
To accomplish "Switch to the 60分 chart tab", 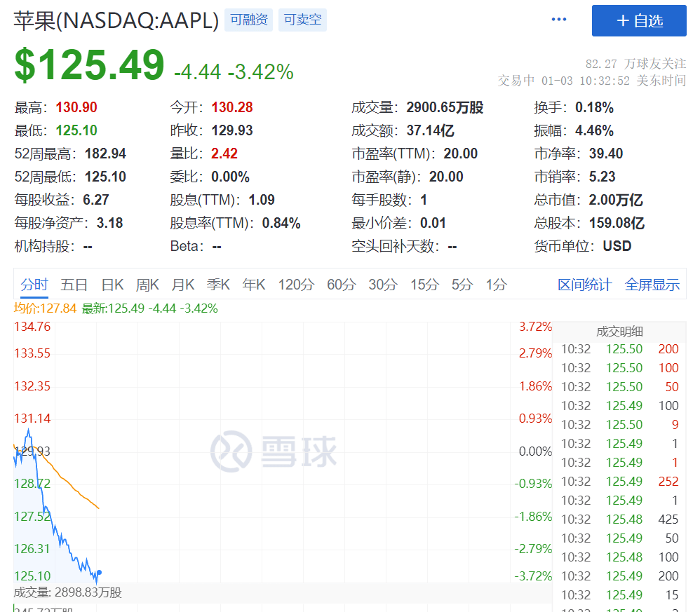I will pos(342,285).
